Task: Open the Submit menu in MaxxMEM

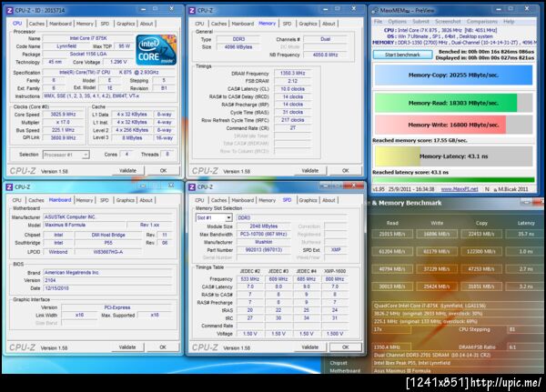Action: pos(420,22)
